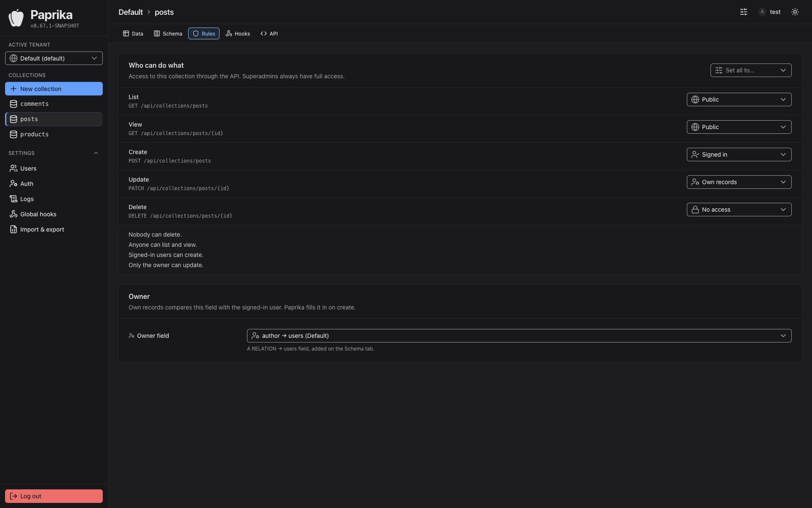Click the Paprika pepper logo
The width and height of the screenshot is (812, 508).
pos(16,18)
